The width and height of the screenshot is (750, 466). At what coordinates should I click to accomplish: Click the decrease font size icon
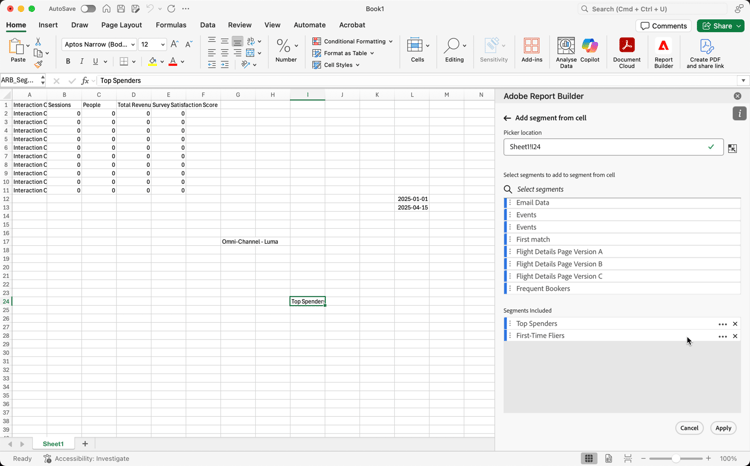[x=189, y=44]
